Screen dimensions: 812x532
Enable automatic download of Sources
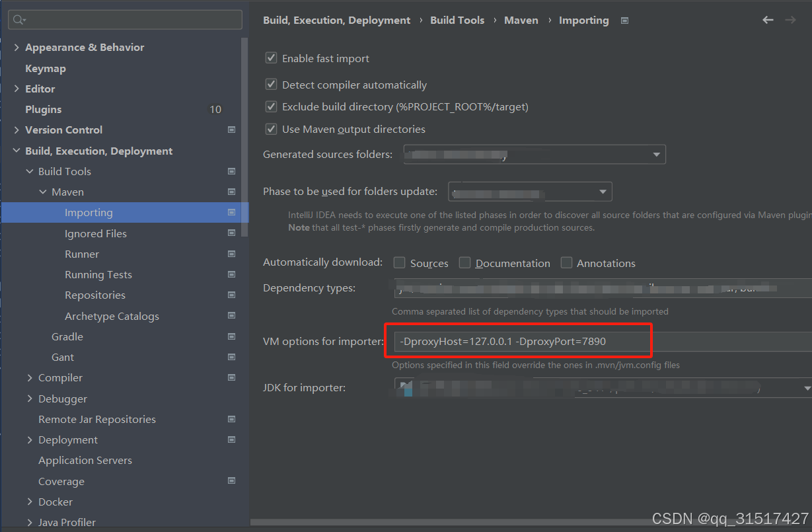click(399, 263)
